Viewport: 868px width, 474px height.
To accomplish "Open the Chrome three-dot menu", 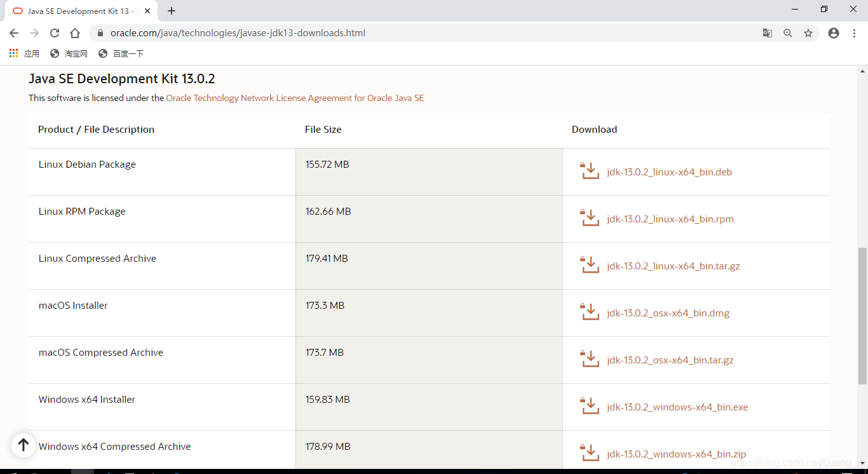I will coord(854,33).
